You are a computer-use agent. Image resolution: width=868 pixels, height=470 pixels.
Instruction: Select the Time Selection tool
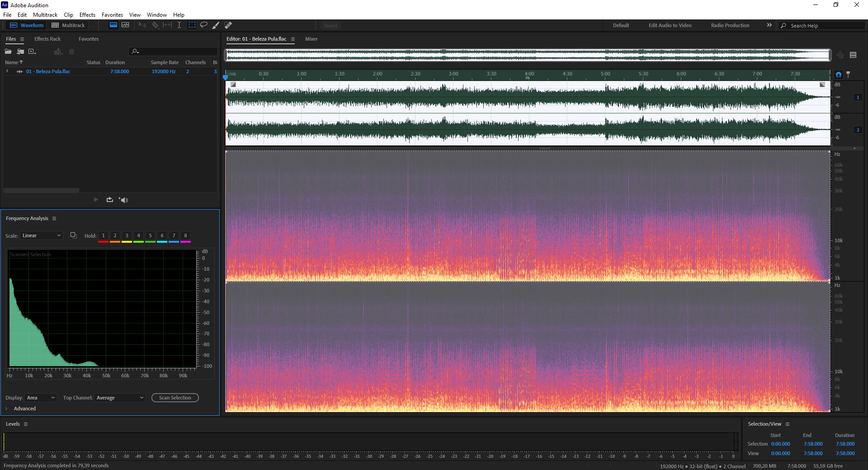(179, 25)
